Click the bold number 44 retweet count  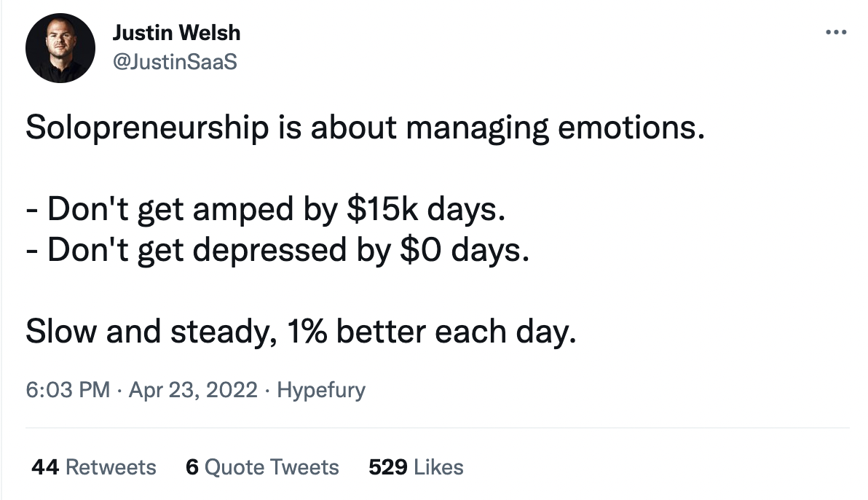point(45,466)
